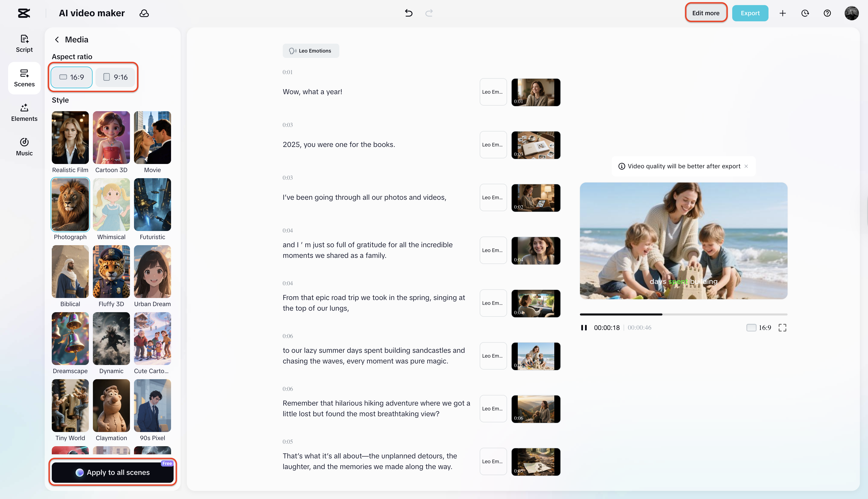Screen dimensions: 868x499
Task: Click the undo arrow
Action: point(408,13)
